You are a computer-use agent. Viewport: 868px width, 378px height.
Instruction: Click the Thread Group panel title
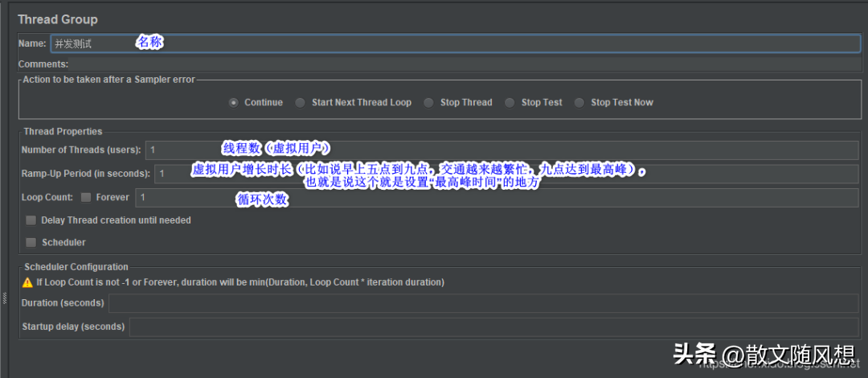point(57,18)
